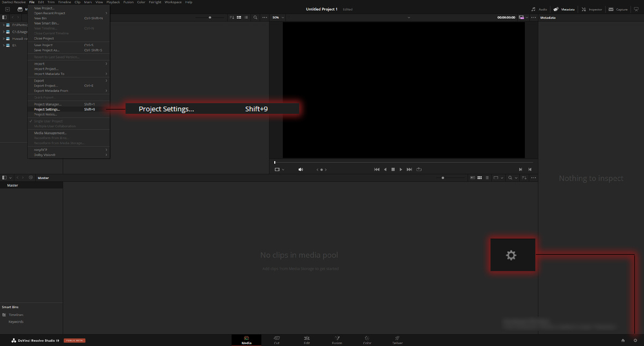
Task: Toggle loop playback in viewer
Action: pyautogui.click(x=419, y=170)
